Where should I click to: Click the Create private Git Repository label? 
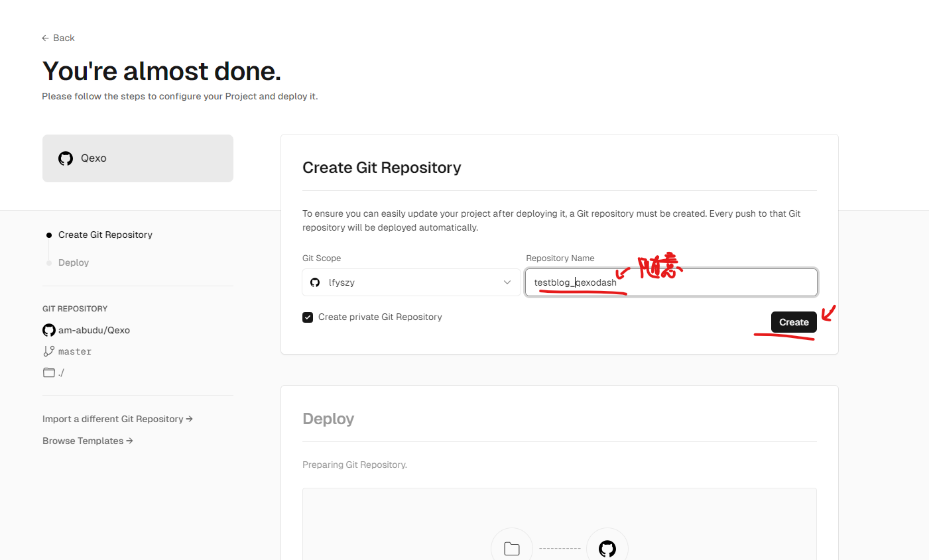click(x=380, y=317)
